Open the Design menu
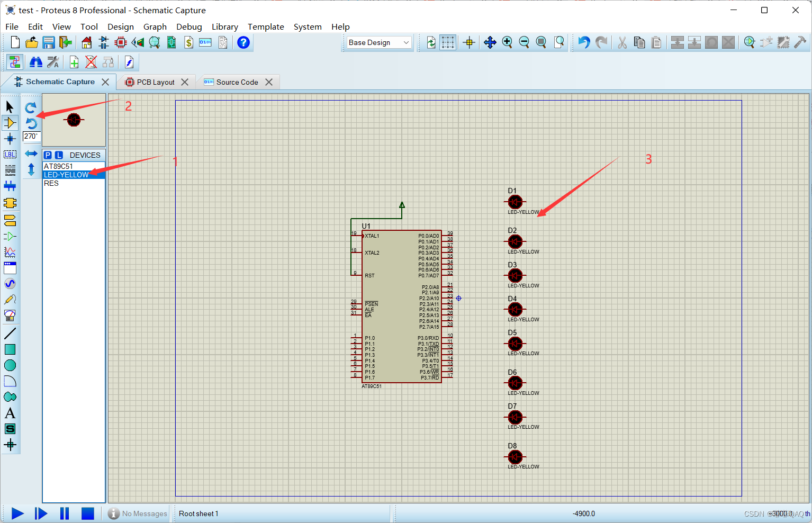 [x=121, y=26]
